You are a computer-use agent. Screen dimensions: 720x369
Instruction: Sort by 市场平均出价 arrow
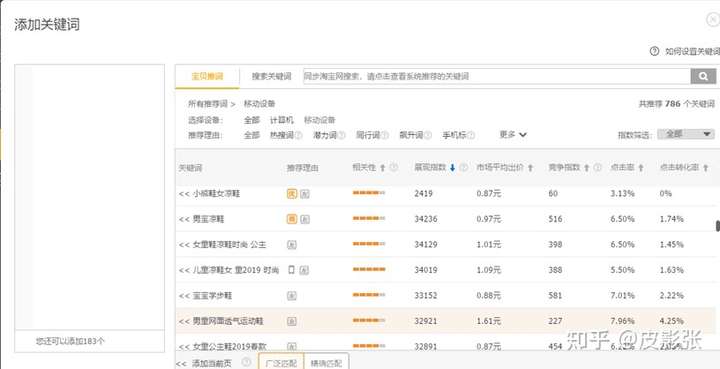pyautogui.click(x=530, y=168)
